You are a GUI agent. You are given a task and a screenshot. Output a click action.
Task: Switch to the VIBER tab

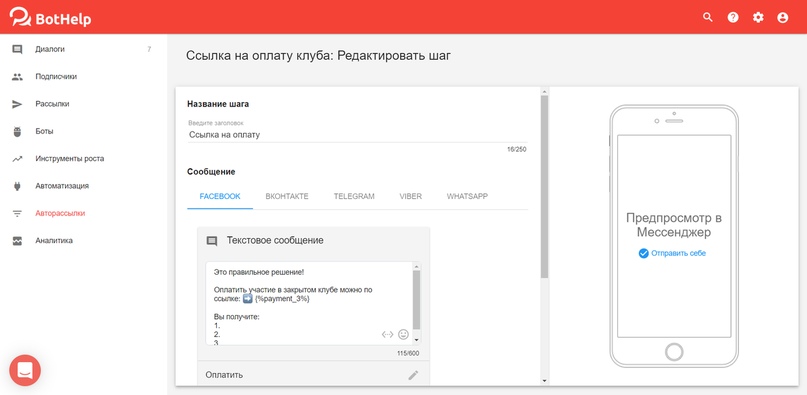click(411, 196)
